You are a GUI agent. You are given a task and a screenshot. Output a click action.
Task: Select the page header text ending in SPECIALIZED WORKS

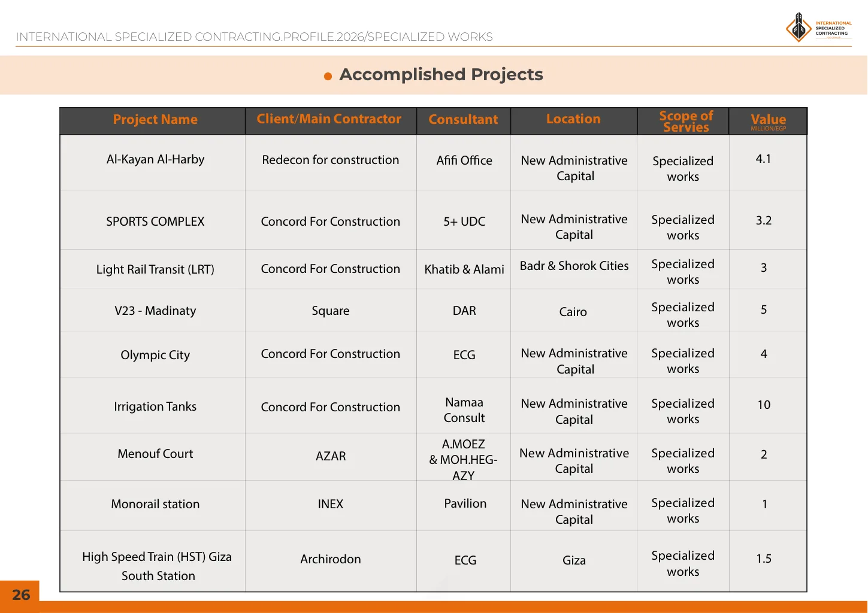click(255, 37)
